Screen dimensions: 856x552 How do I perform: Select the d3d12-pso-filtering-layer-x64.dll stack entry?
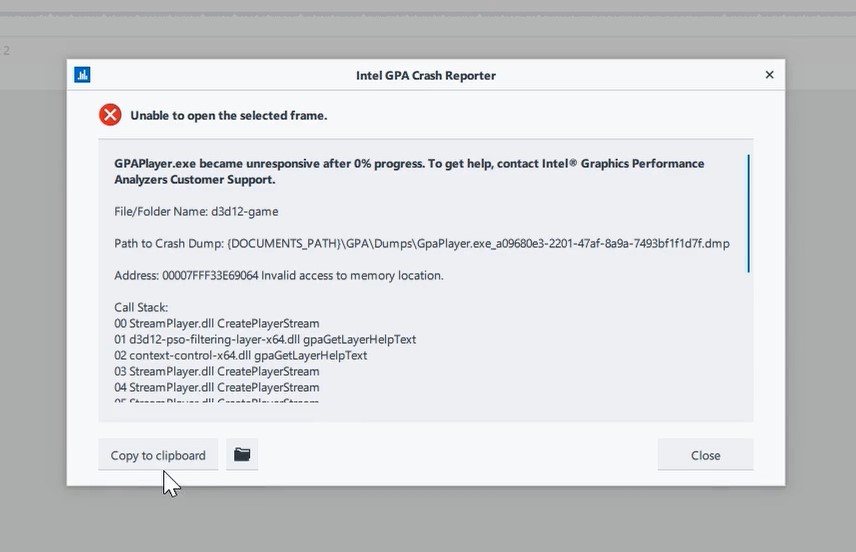coord(265,339)
